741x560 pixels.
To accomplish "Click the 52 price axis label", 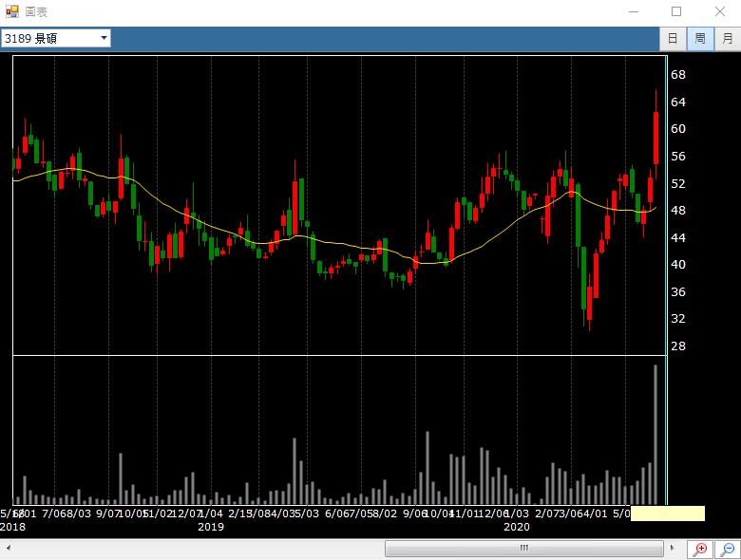I will coord(678,183).
